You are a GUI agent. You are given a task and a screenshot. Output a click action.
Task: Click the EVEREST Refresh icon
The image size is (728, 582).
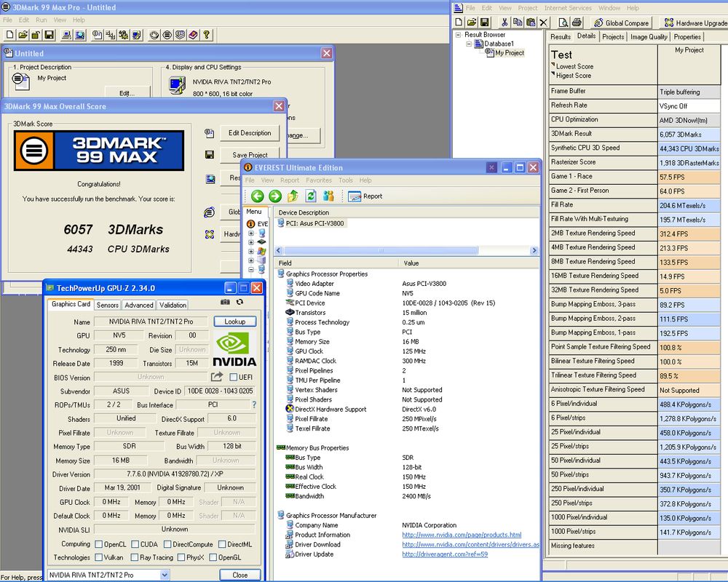point(311,196)
